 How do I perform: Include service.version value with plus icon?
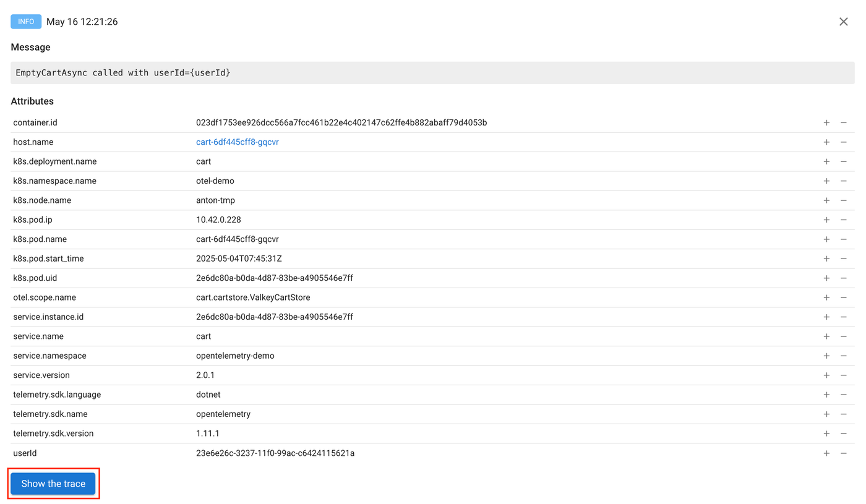point(826,375)
